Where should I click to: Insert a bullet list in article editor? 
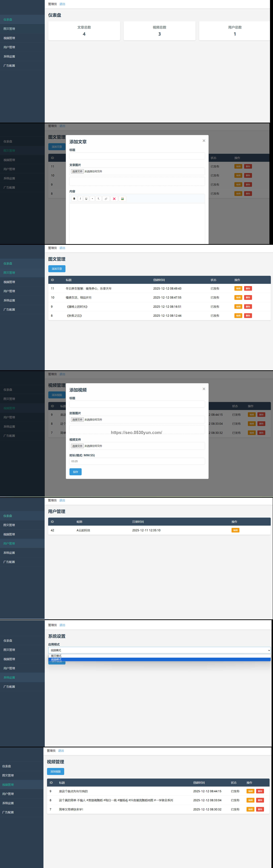(x=92, y=199)
